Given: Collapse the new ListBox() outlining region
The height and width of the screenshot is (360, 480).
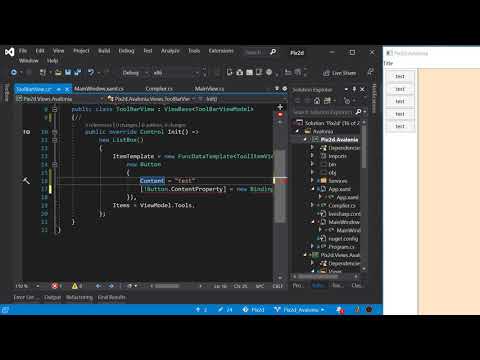Looking at the screenshot, I should (x=55, y=140).
